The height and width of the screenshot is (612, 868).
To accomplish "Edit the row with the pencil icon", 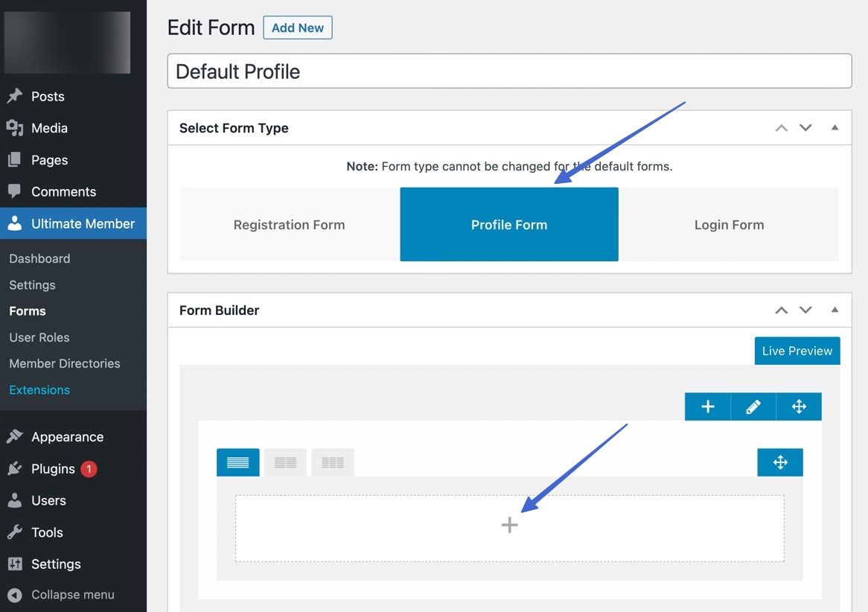I will pyautogui.click(x=753, y=407).
